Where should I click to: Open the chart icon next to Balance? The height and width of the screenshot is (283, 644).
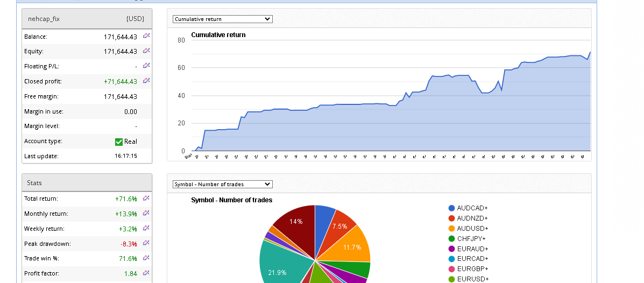pos(146,36)
